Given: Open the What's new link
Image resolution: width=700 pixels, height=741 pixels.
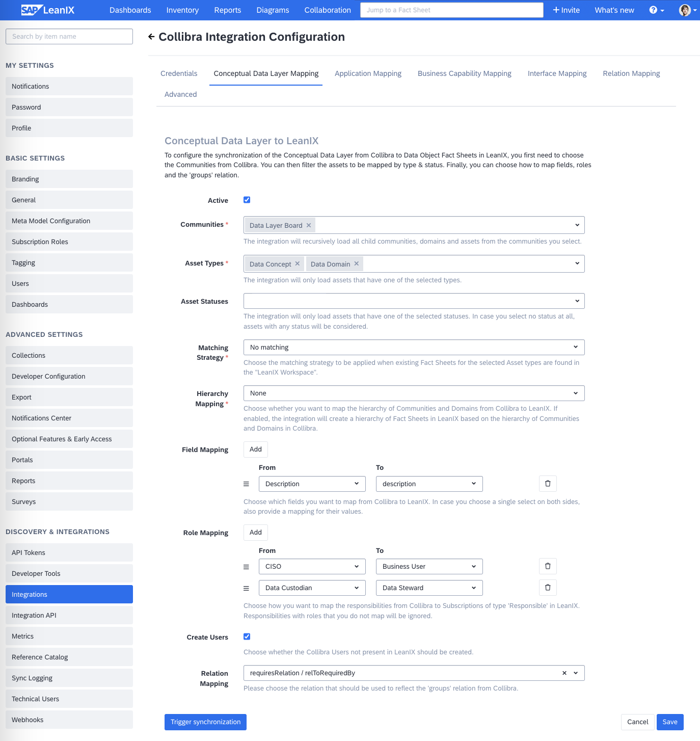Looking at the screenshot, I should pyautogui.click(x=614, y=10).
